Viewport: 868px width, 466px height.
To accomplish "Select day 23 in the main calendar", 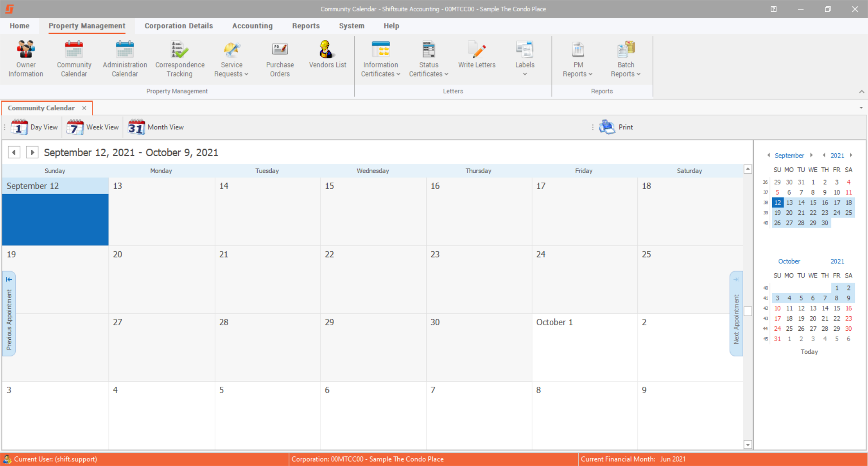I will (x=479, y=280).
